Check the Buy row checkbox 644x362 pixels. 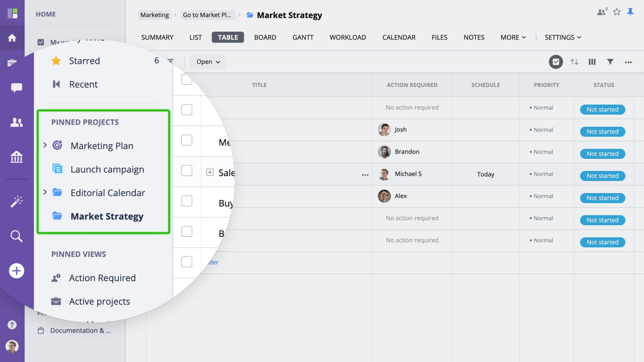click(x=187, y=201)
